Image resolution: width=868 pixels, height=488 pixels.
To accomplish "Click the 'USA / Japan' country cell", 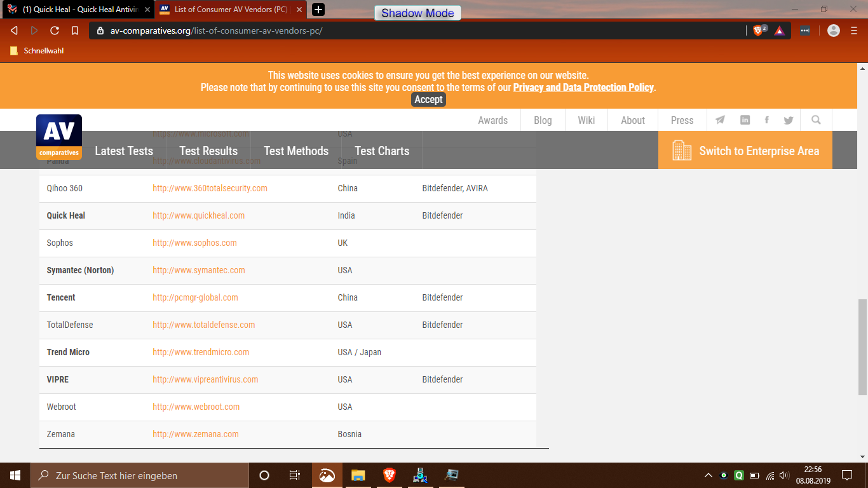I will click(x=360, y=352).
